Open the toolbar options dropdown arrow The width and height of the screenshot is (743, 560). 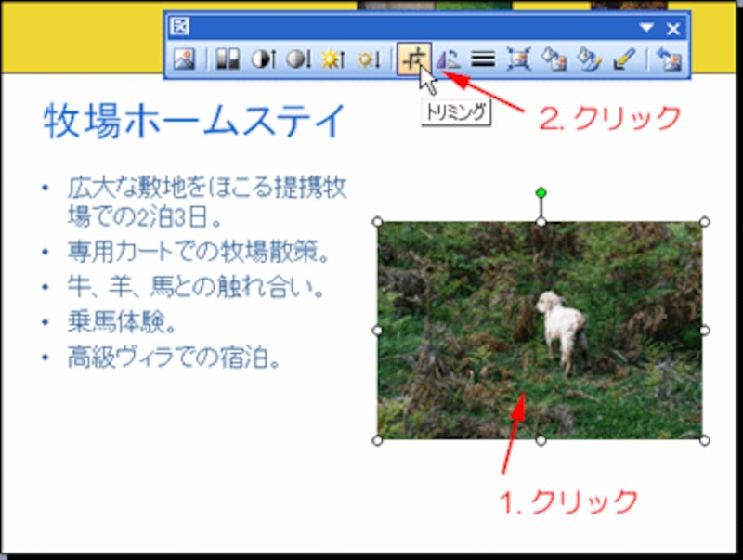[646, 28]
